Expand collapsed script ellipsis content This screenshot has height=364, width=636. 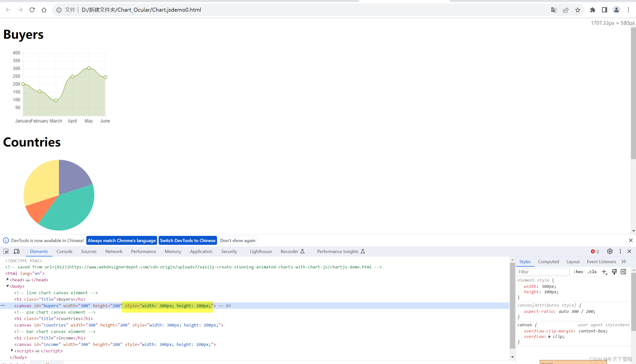(x=37, y=351)
